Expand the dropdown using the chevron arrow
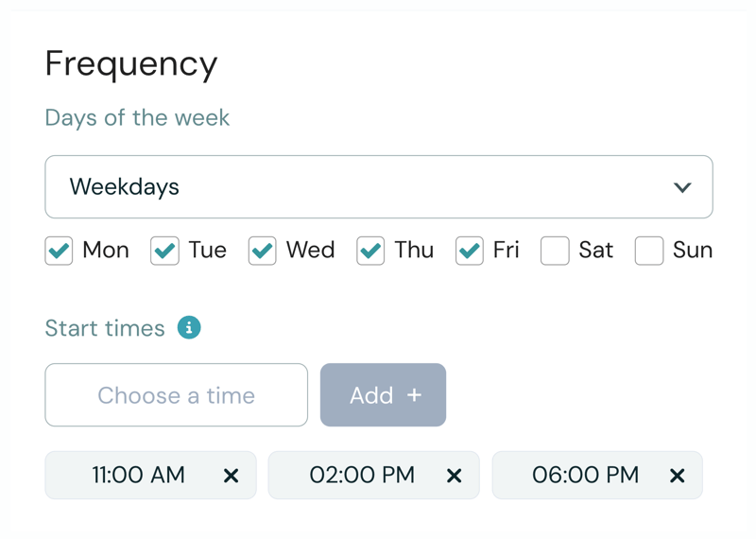 coord(682,187)
